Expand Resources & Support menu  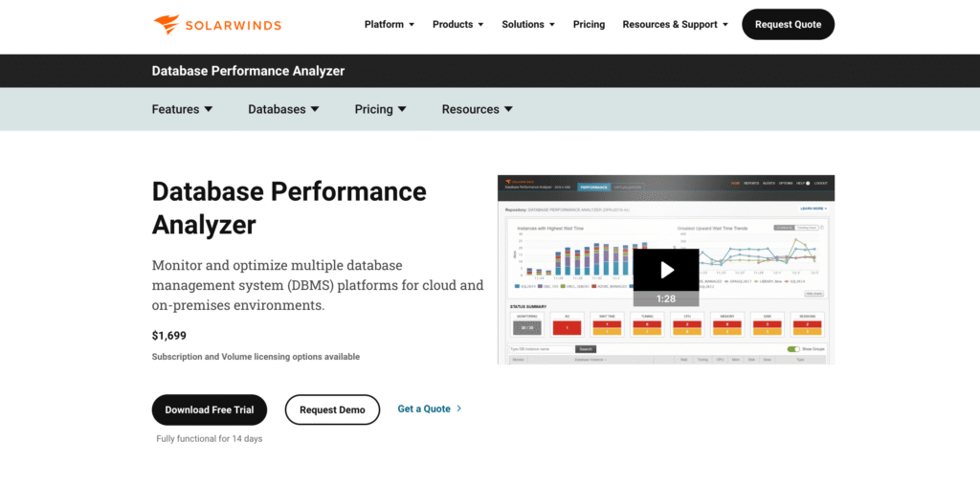click(675, 24)
